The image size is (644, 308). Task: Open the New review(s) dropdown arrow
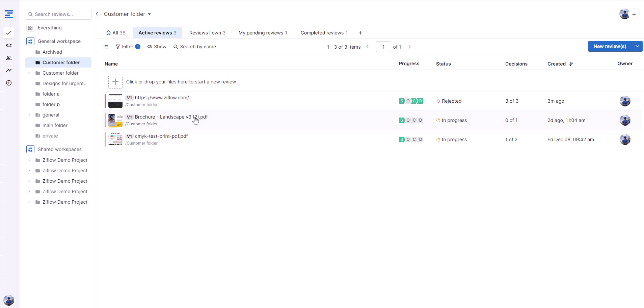[x=637, y=46]
